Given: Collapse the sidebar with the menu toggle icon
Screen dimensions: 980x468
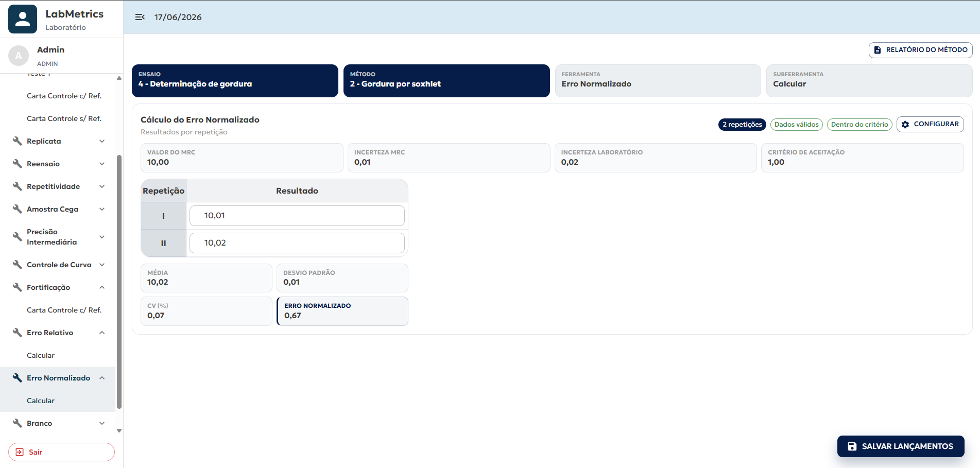Looking at the screenshot, I should click(x=140, y=17).
